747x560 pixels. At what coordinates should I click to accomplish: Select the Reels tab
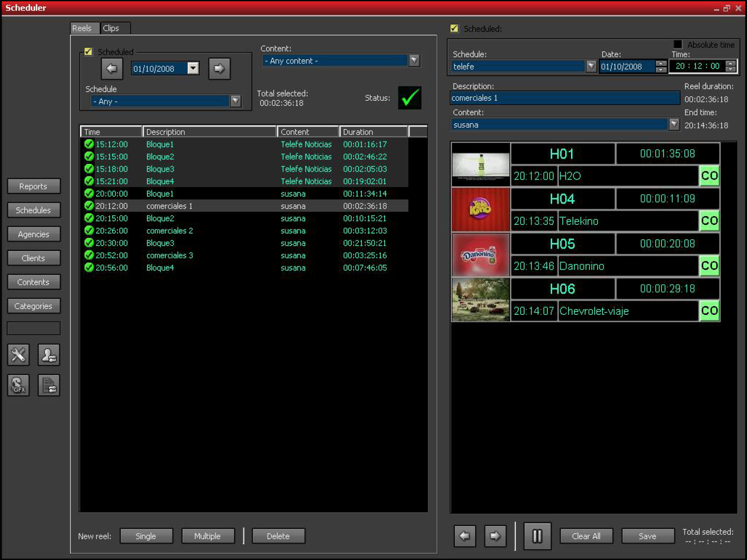point(82,28)
